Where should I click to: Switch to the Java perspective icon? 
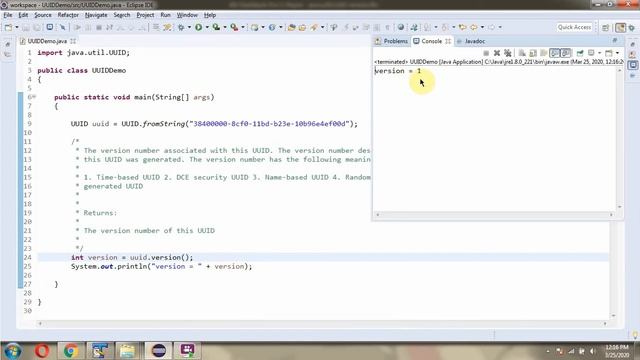pos(620,28)
